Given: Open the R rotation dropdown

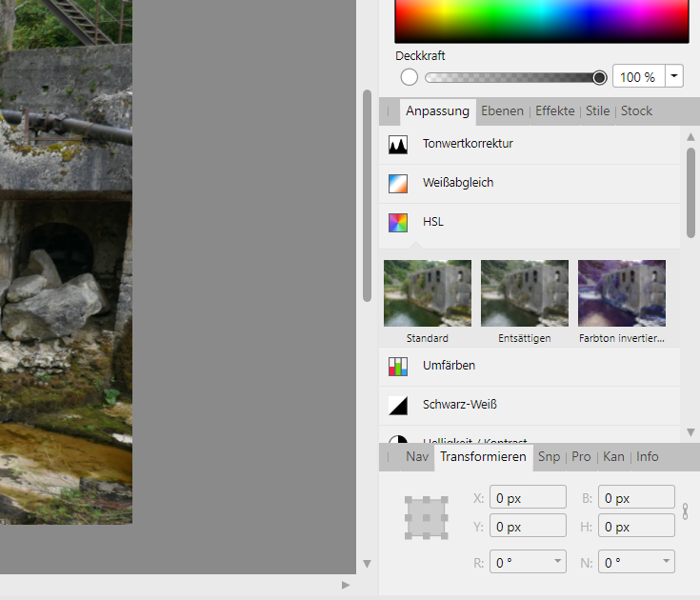Looking at the screenshot, I should [x=557, y=561].
